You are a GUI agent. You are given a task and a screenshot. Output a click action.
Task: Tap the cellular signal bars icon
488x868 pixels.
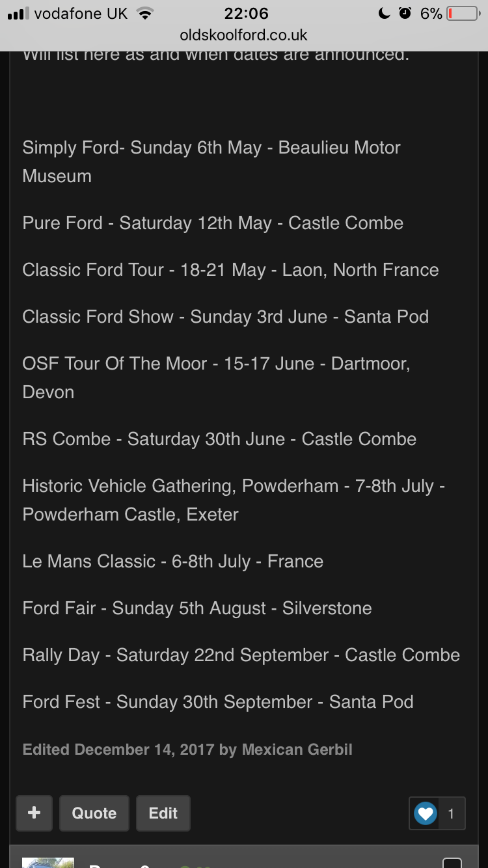[x=18, y=13]
